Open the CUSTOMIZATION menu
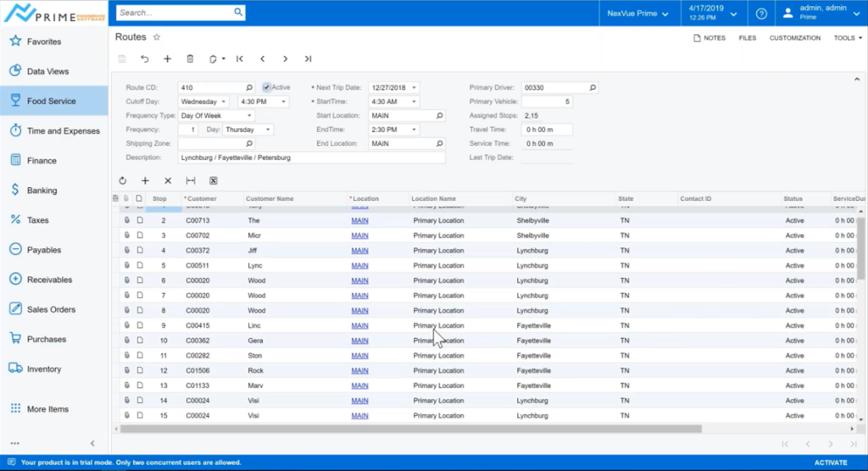 795,38
